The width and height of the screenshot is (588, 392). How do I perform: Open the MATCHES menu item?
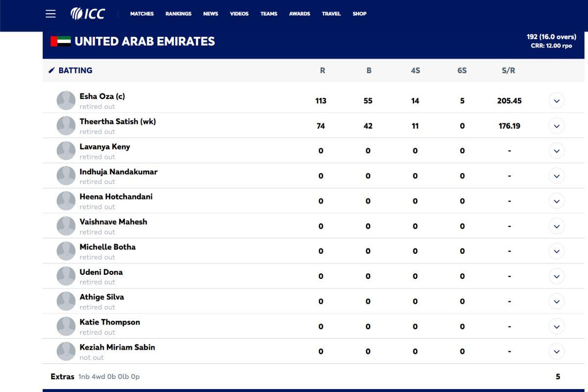142,14
